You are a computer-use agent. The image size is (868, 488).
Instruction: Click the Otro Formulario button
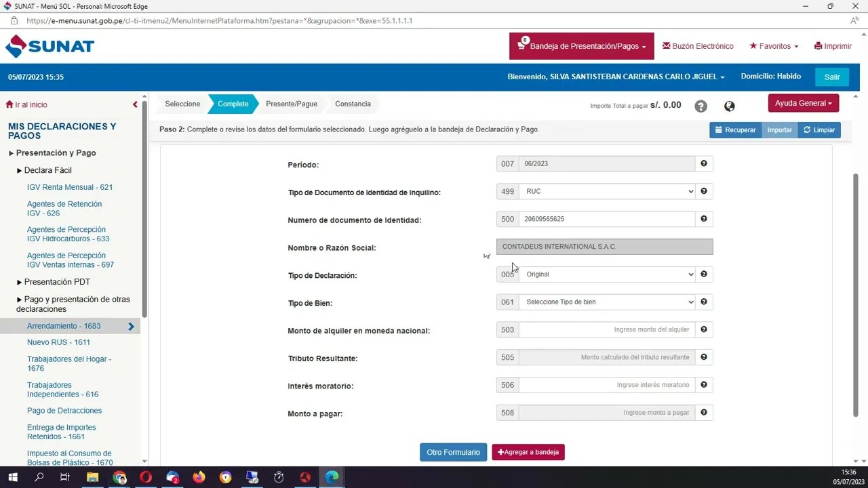pos(453,452)
